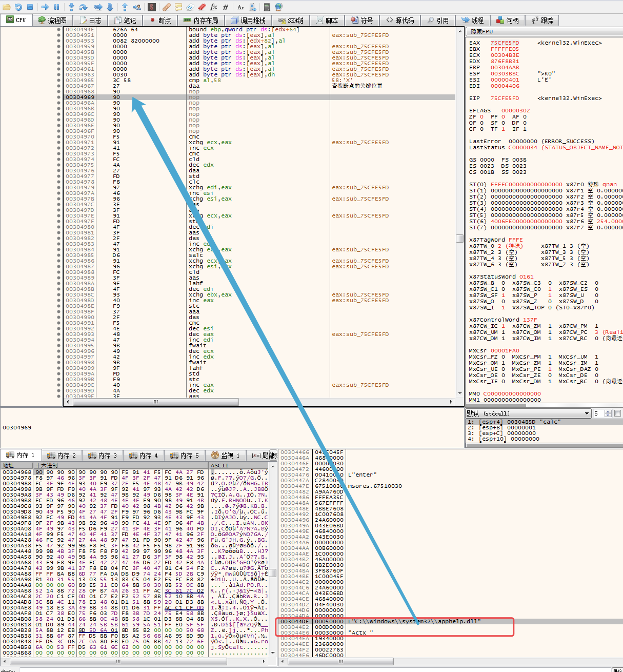Image resolution: width=623 pixels, height=672 pixels.
Task: Click the disassembly vertical scrollbar thumb
Action: click(459, 239)
